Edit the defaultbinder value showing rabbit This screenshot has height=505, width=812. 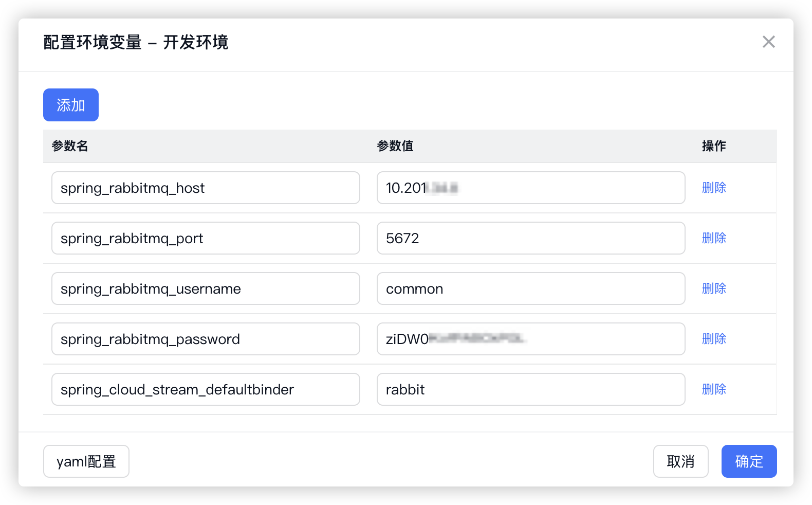(530, 389)
